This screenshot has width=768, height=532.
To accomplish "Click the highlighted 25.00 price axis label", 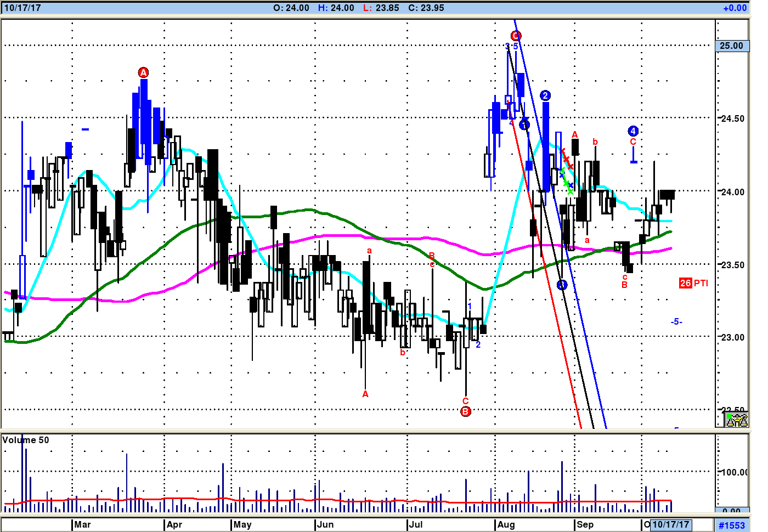I will coord(732,46).
